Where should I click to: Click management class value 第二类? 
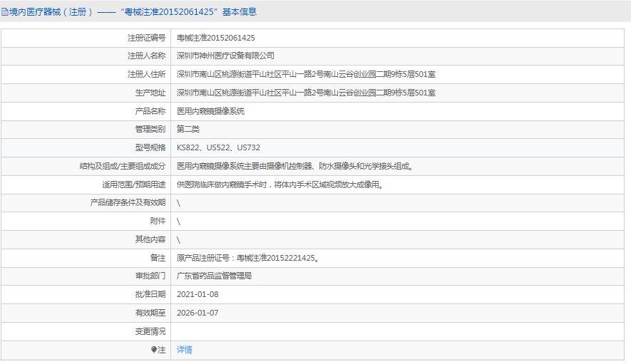(x=188, y=129)
